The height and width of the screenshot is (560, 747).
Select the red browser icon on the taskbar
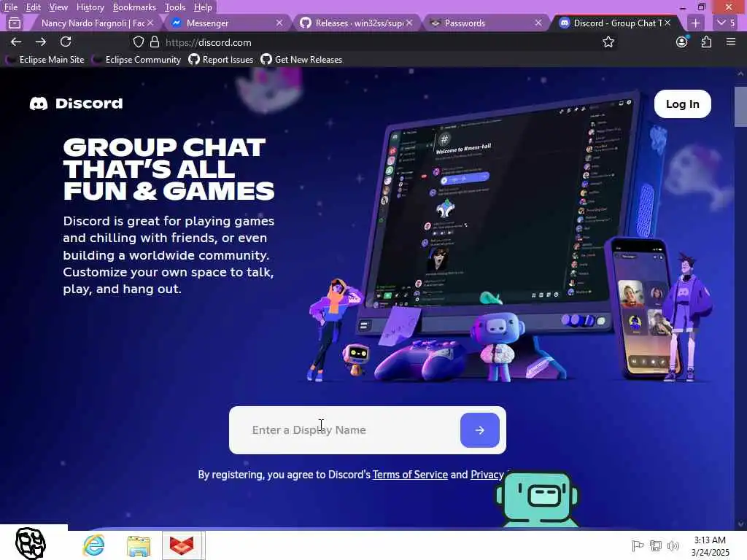coord(183,545)
